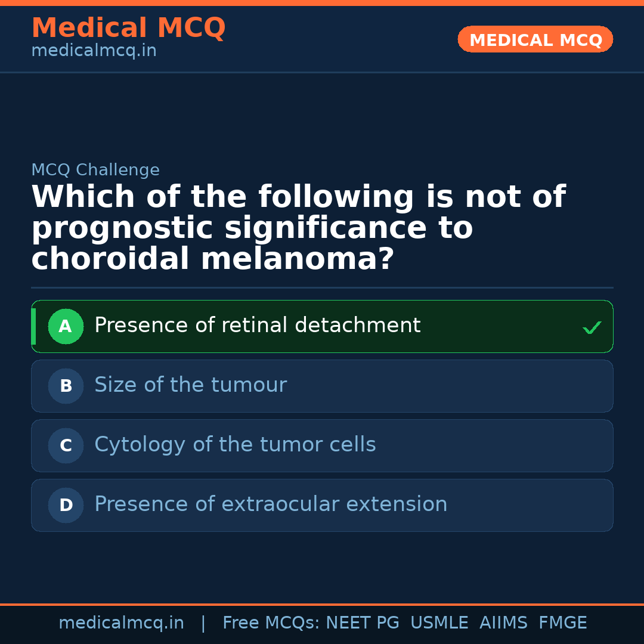
Task: Click the 'MCQ Challenge' label
Action: pyautogui.click(x=95, y=170)
